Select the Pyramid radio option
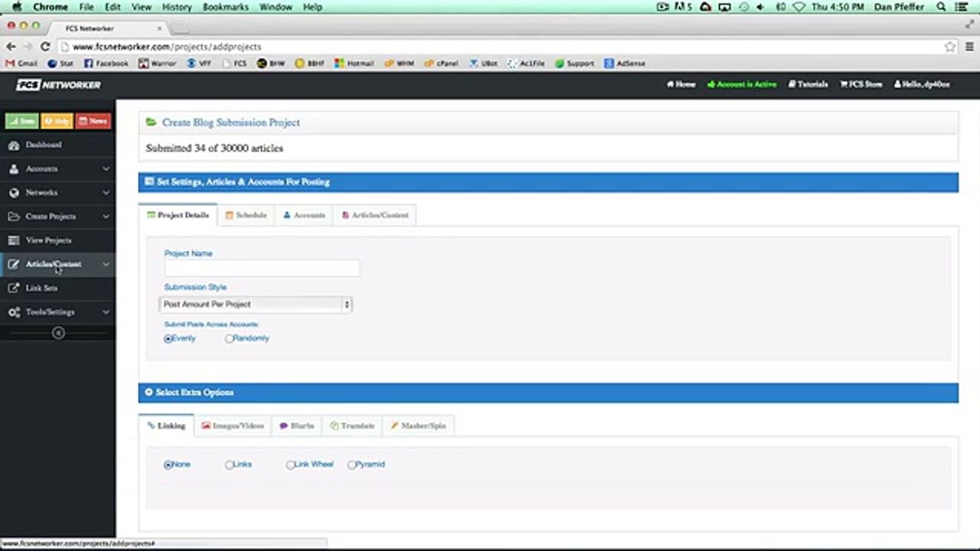The width and height of the screenshot is (980, 551). 351,465
